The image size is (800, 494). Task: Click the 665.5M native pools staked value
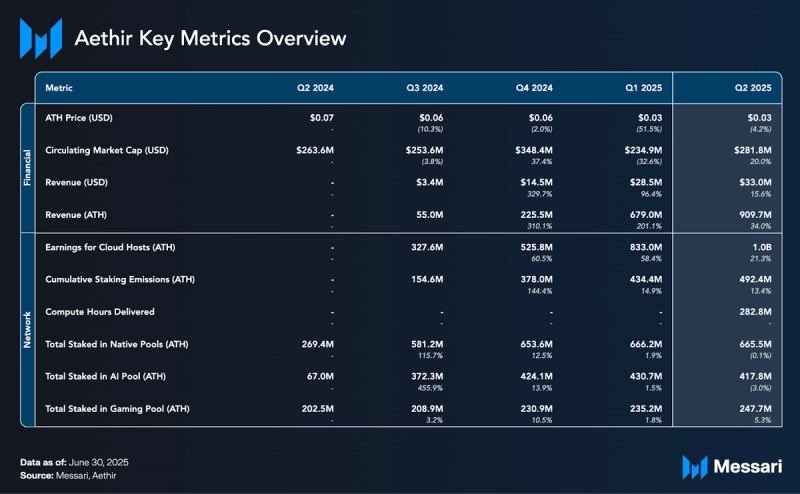point(756,344)
